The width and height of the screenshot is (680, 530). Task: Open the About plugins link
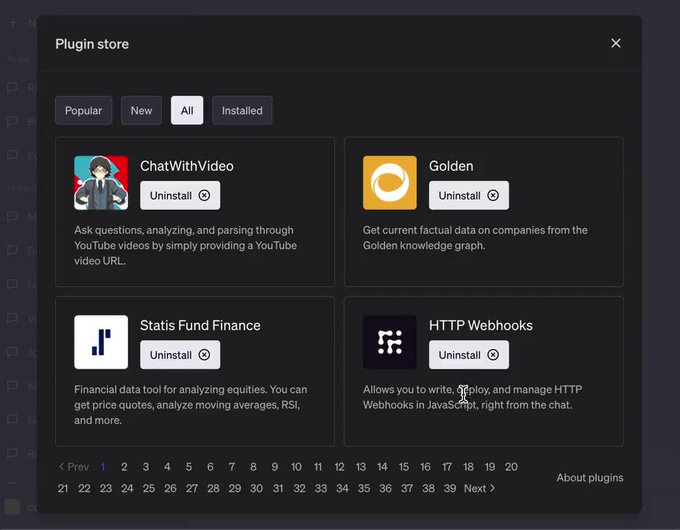tap(590, 478)
